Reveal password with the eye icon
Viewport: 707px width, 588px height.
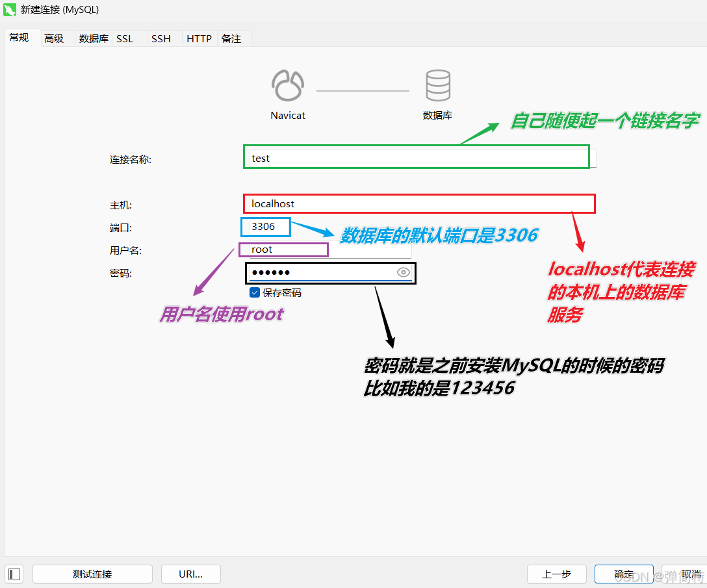pos(404,272)
